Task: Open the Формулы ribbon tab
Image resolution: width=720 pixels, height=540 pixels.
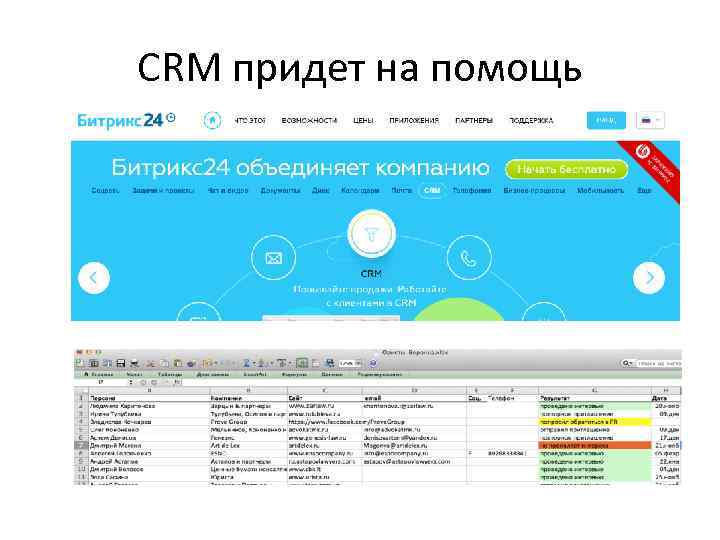Action: [294, 374]
